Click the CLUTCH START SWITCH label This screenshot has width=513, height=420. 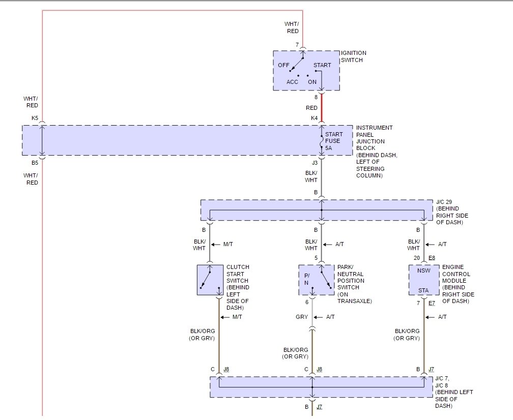pos(238,287)
